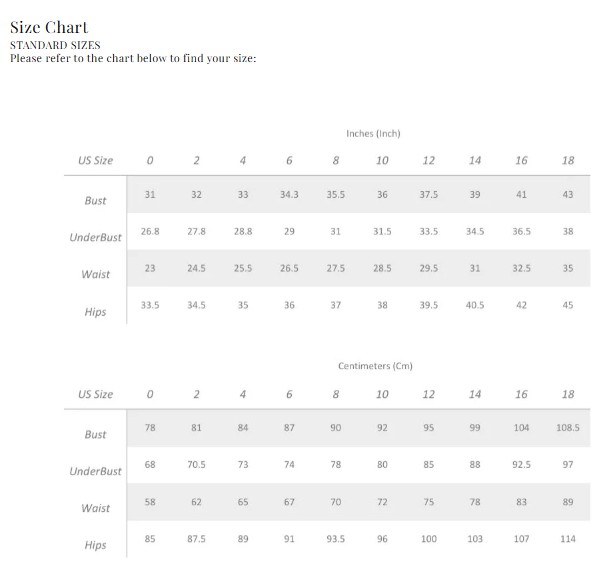Click the 34.3 bust value cell
This screenshot has height=584, width=613.
point(289,194)
